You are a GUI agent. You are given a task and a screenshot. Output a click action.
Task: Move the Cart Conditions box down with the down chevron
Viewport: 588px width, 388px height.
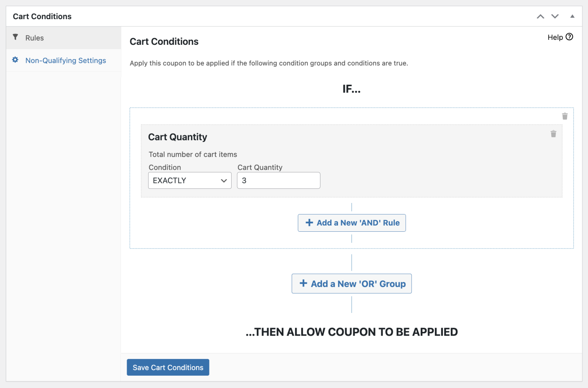click(555, 16)
